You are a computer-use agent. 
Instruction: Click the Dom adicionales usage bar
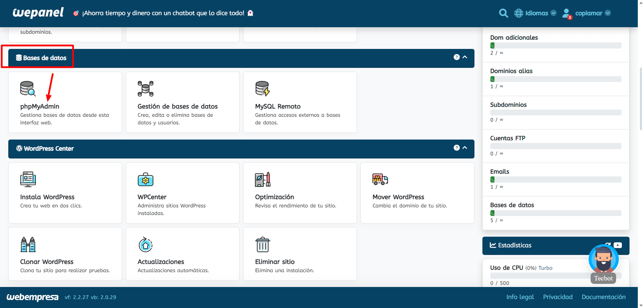(556, 45)
